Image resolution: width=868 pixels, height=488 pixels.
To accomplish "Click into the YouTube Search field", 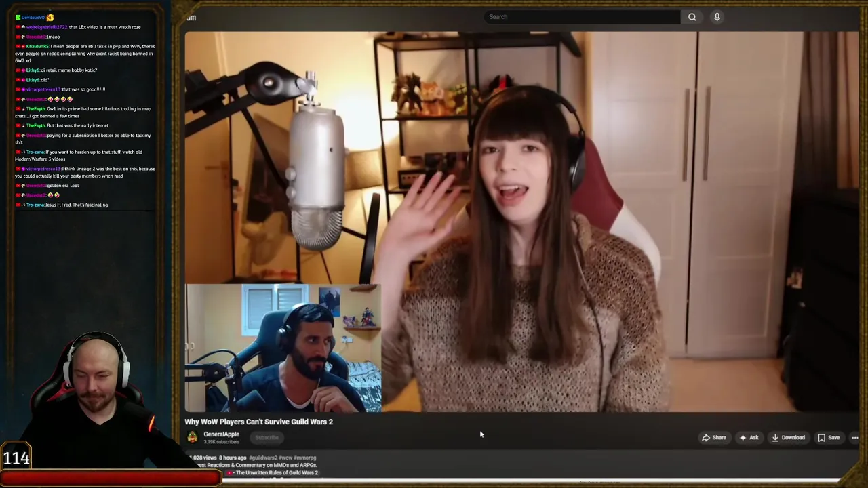I will pos(582,17).
